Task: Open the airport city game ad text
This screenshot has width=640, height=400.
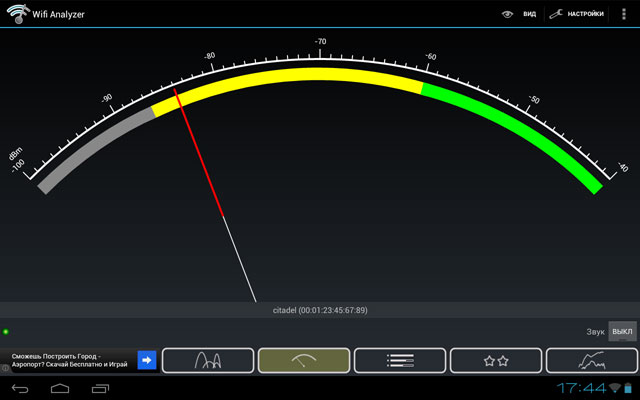Action: tap(70, 360)
